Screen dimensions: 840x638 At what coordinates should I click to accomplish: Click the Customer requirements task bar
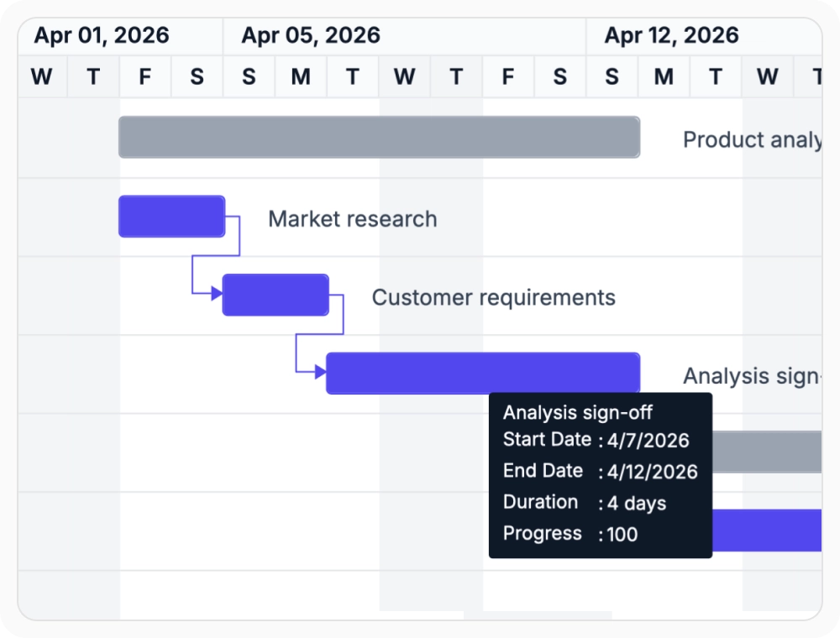[276, 295]
